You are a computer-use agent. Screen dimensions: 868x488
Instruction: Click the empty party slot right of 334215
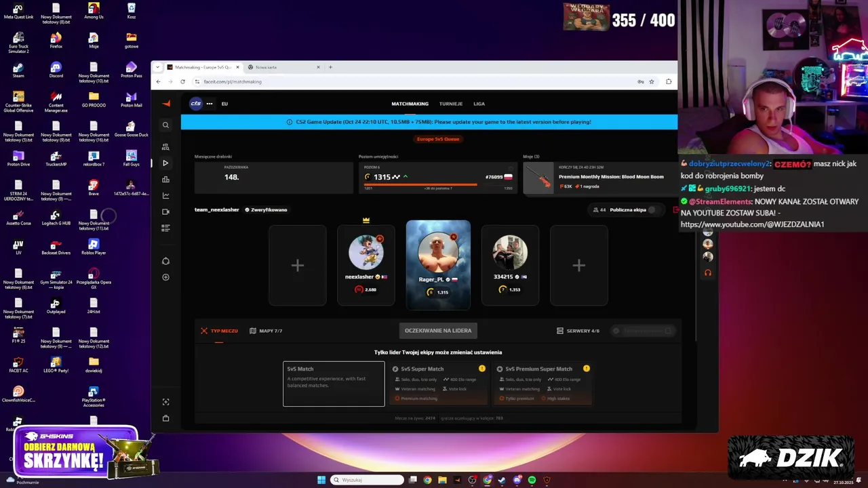[x=579, y=265]
